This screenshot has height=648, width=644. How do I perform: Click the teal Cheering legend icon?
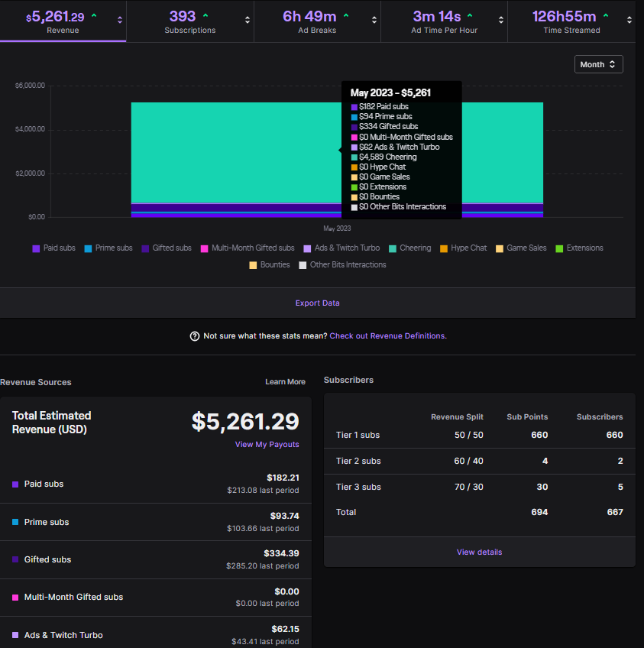pyautogui.click(x=394, y=248)
